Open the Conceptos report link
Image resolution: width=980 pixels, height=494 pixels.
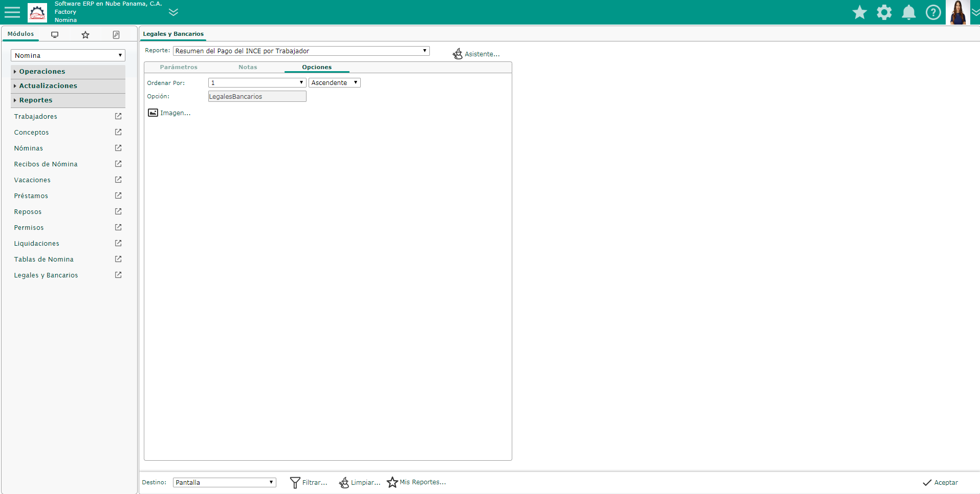[32, 133]
